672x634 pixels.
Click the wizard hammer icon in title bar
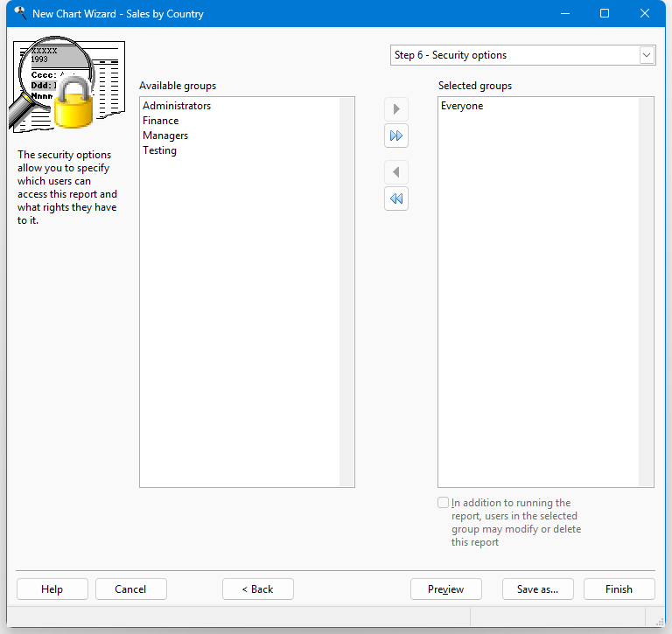click(19, 13)
